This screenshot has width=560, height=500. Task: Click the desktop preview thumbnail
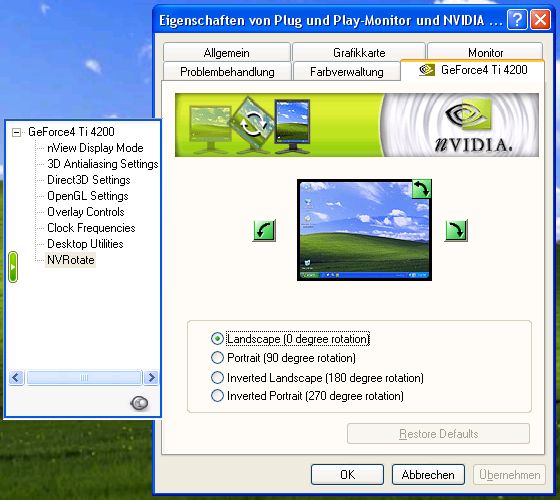(x=364, y=230)
